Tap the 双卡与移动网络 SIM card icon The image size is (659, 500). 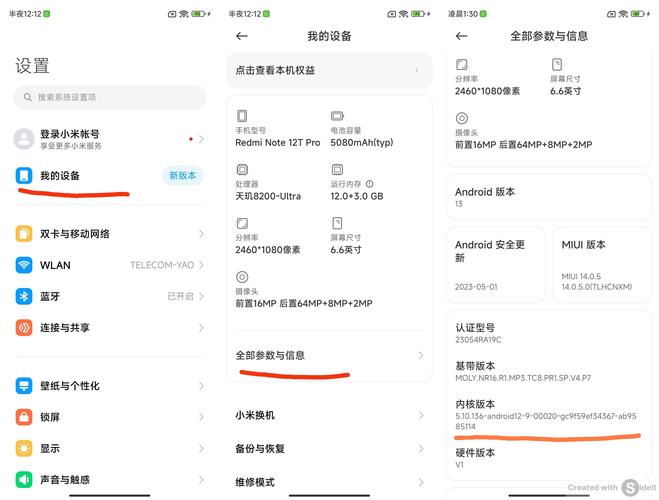(24, 234)
